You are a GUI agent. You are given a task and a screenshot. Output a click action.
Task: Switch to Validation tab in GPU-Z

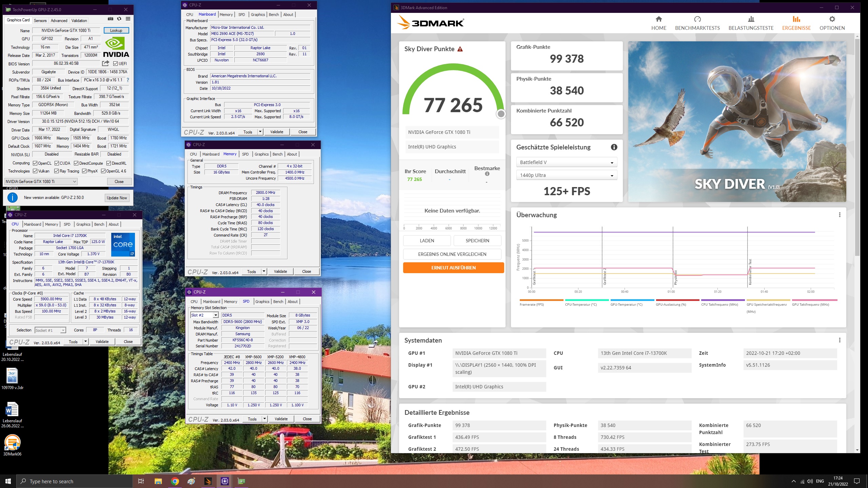(x=79, y=21)
